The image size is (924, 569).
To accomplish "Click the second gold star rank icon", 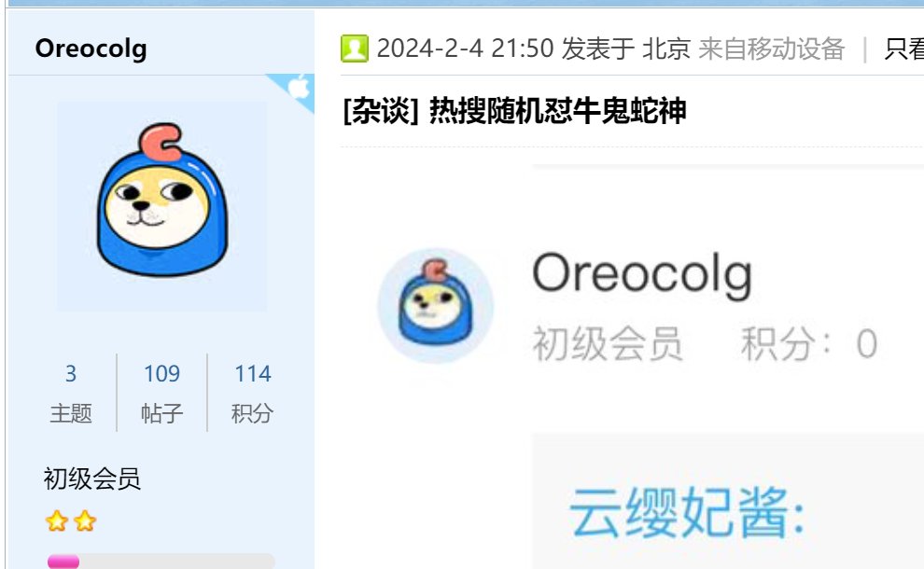I will tap(85, 521).
